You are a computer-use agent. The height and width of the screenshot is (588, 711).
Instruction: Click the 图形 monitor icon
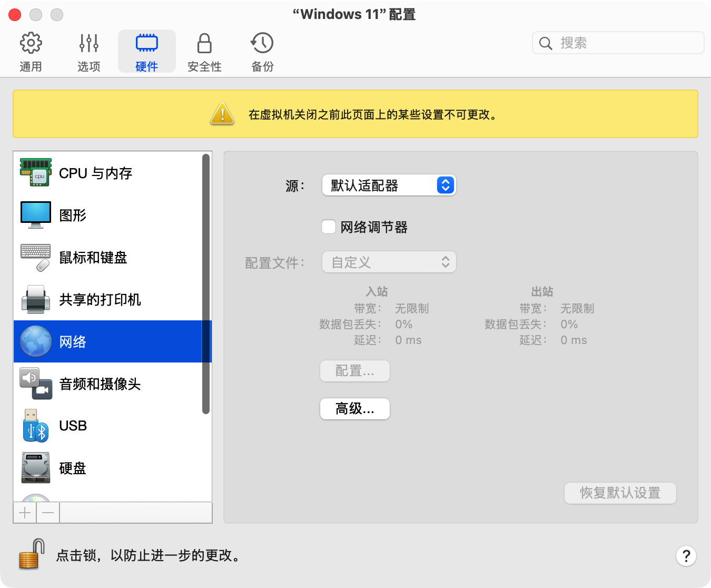[x=36, y=215]
